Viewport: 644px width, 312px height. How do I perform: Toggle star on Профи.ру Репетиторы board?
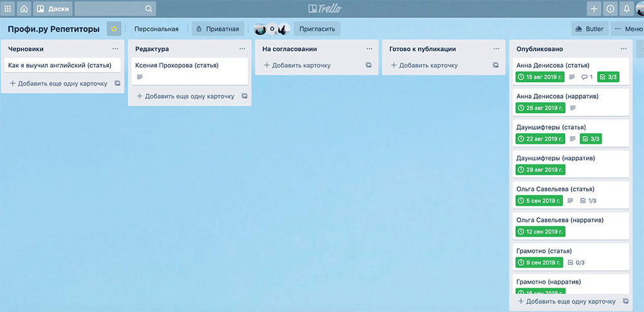click(x=114, y=29)
